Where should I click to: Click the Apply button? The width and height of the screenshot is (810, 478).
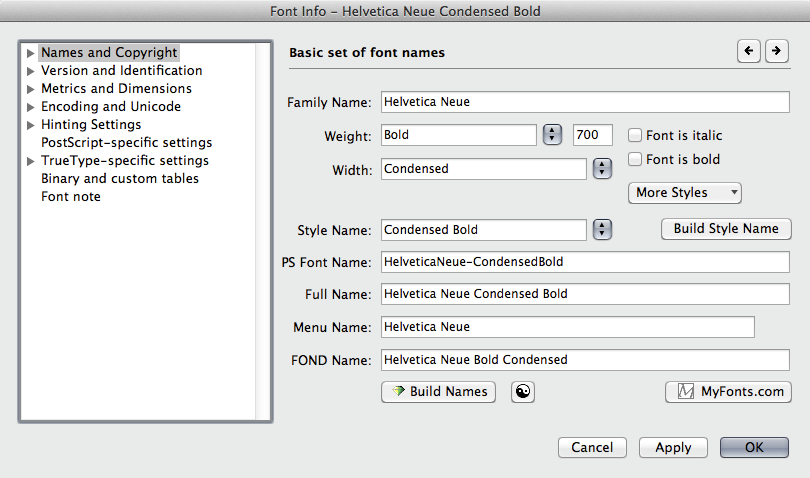pos(673,448)
